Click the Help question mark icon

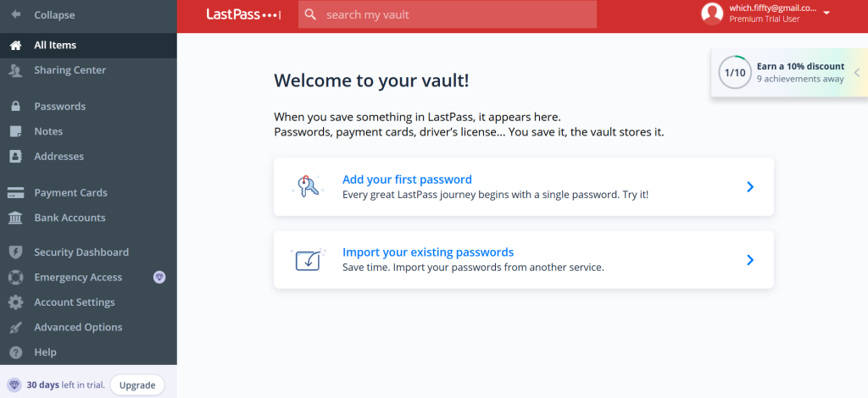point(15,352)
